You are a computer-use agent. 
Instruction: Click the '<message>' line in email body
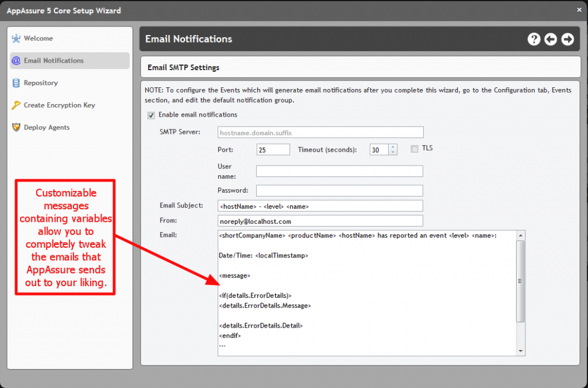tap(234, 275)
